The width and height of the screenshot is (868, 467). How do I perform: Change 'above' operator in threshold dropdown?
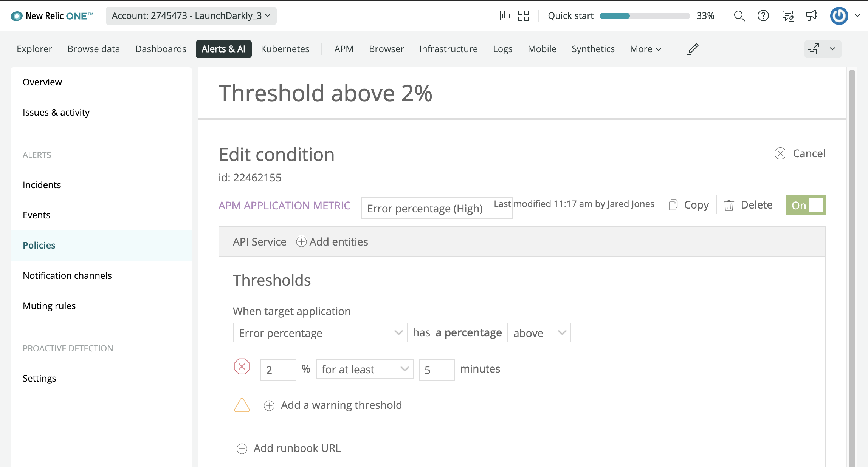pyautogui.click(x=538, y=333)
